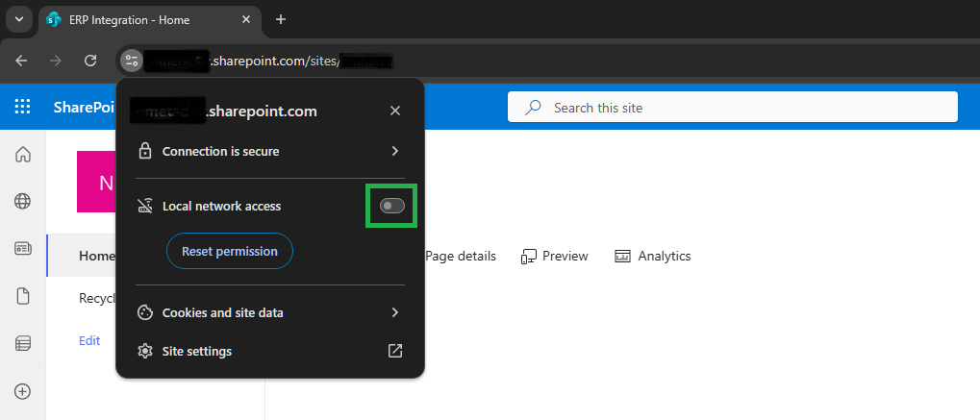This screenshot has width=980, height=420.
Task: Open the tab search dropdown arrow
Action: (x=18, y=19)
